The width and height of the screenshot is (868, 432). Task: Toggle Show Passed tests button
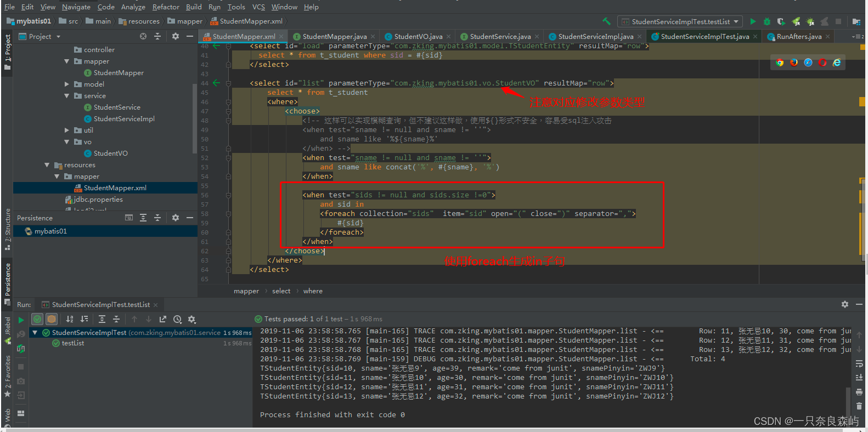pyautogui.click(x=37, y=319)
